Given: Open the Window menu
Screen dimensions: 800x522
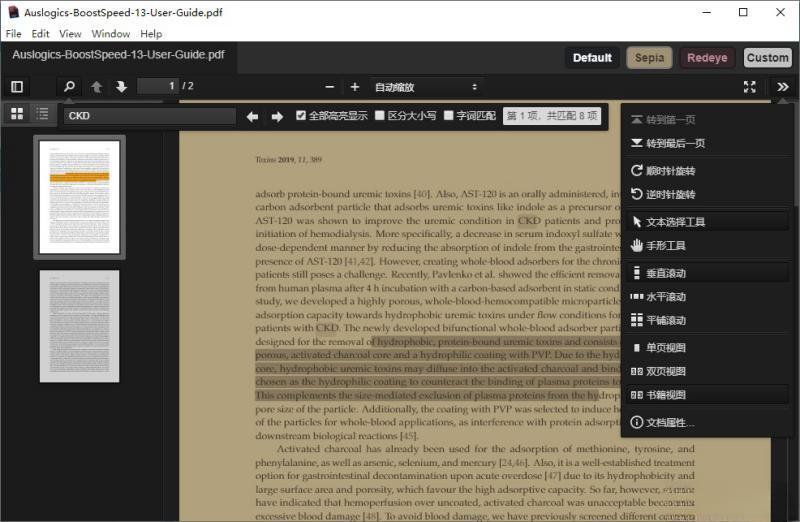Looking at the screenshot, I should coord(111,34).
